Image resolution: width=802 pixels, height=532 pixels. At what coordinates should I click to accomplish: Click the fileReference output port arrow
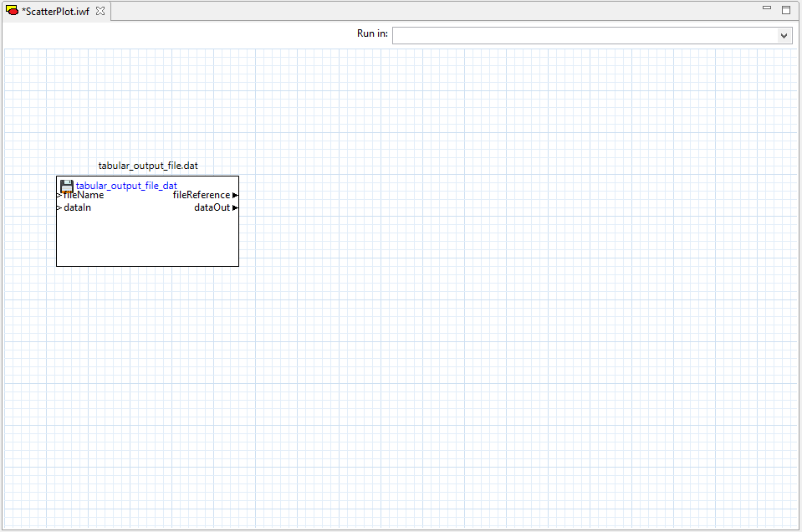tap(235, 194)
